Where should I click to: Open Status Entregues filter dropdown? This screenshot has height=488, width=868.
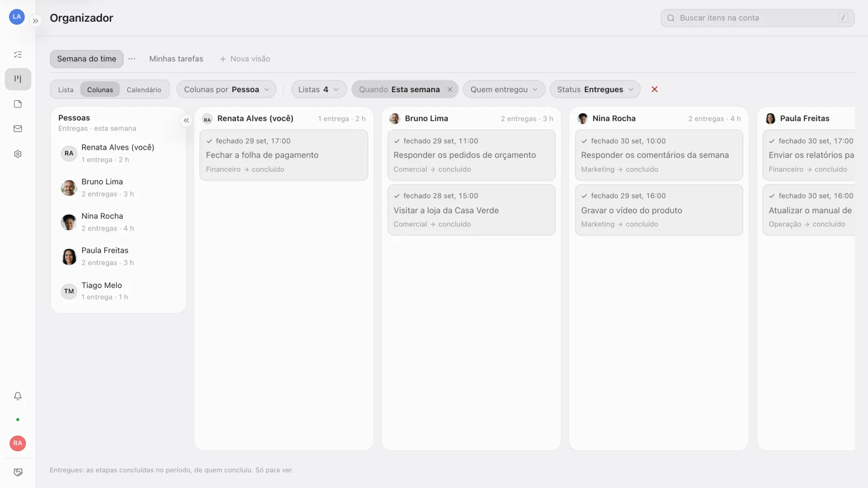tap(595, 89)
